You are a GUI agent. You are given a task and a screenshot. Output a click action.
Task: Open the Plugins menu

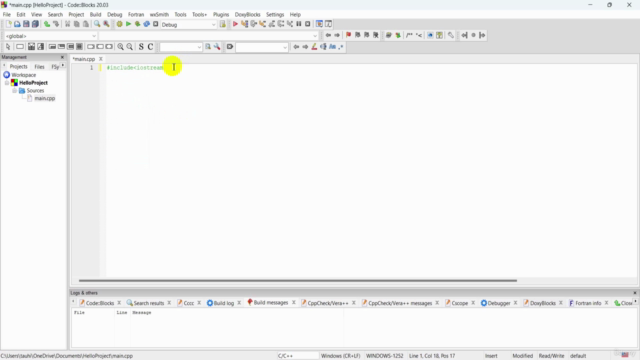[x=221, y=14]
